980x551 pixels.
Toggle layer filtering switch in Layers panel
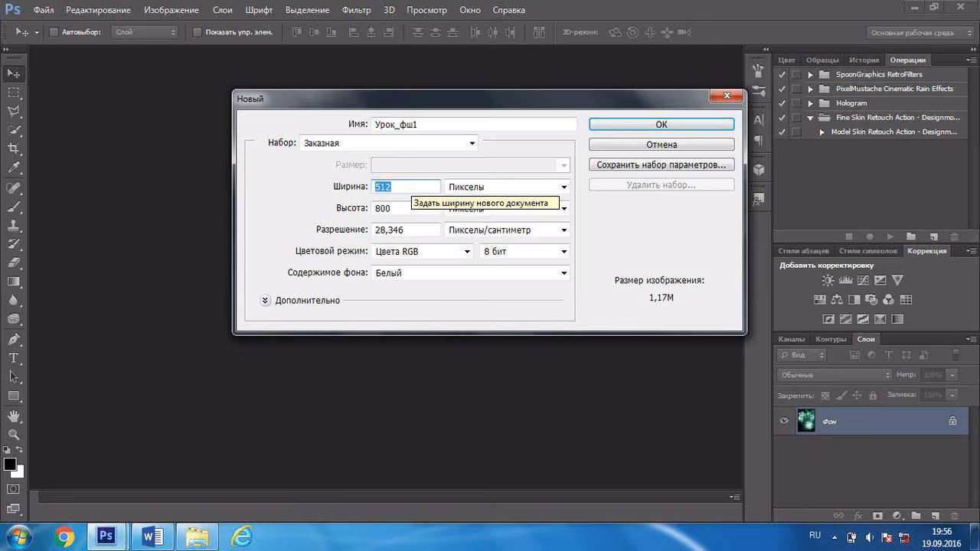(x=955, y=355)
